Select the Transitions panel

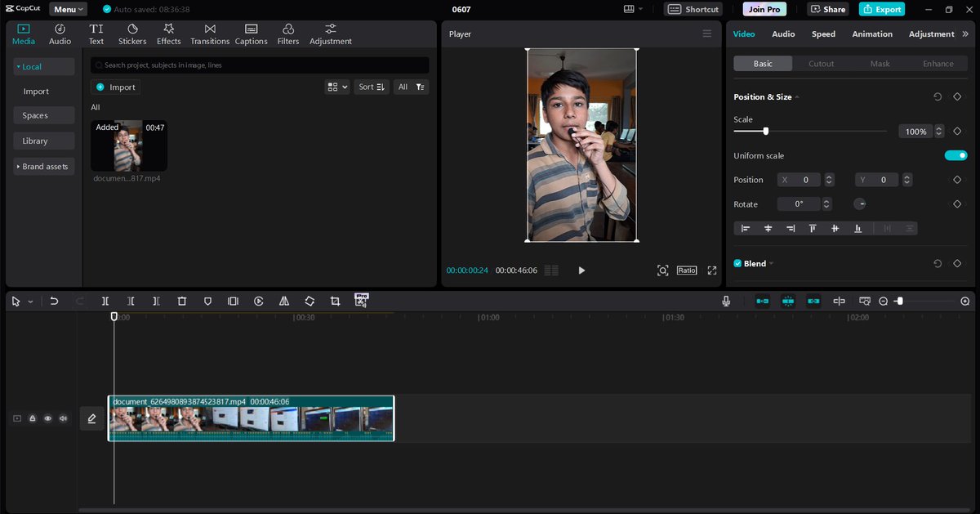[x=209, y=33]
